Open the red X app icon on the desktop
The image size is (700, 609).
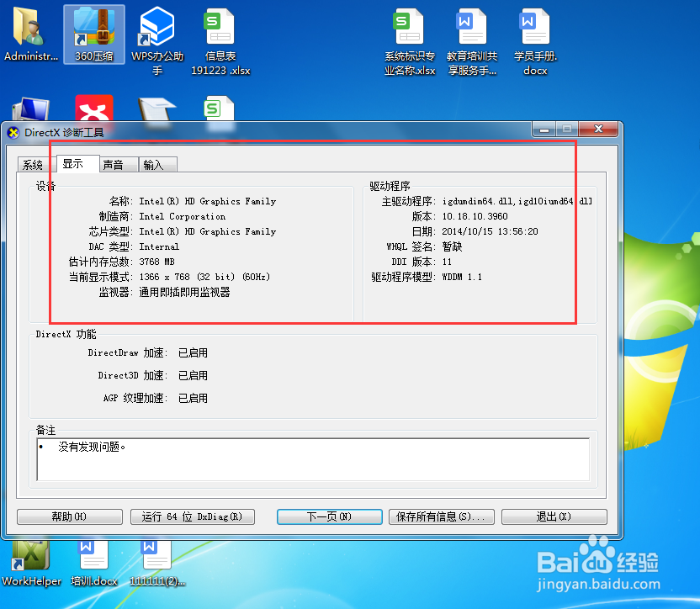[x=93, y=109]
